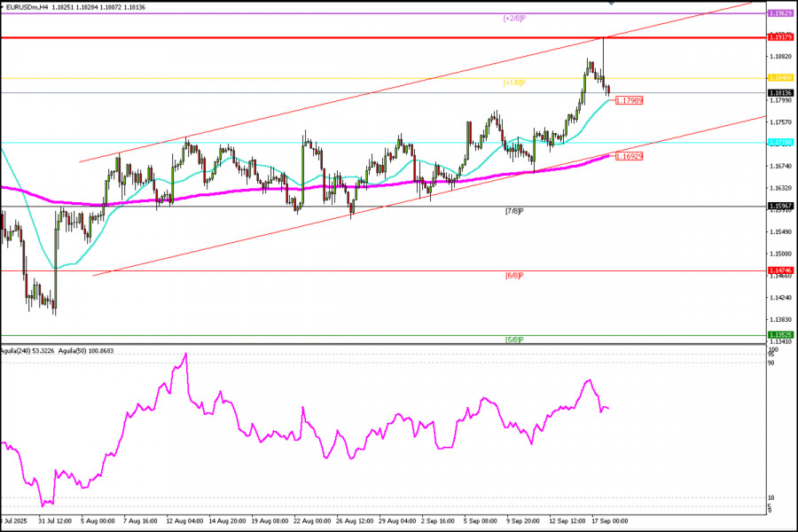Click the 12 Sep 12:00 time label
The image size is (798, 532).
point(567,521)
